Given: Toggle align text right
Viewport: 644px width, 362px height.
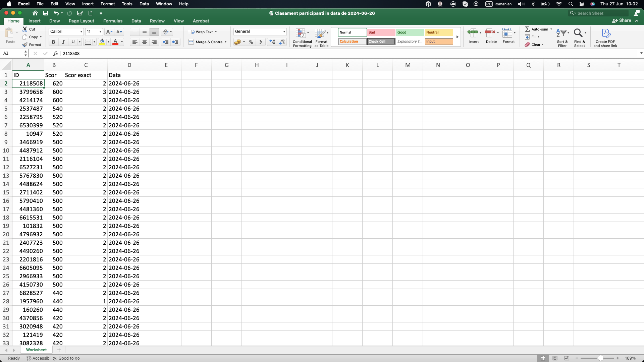Looking at the screenshot, I should [154, 42].
